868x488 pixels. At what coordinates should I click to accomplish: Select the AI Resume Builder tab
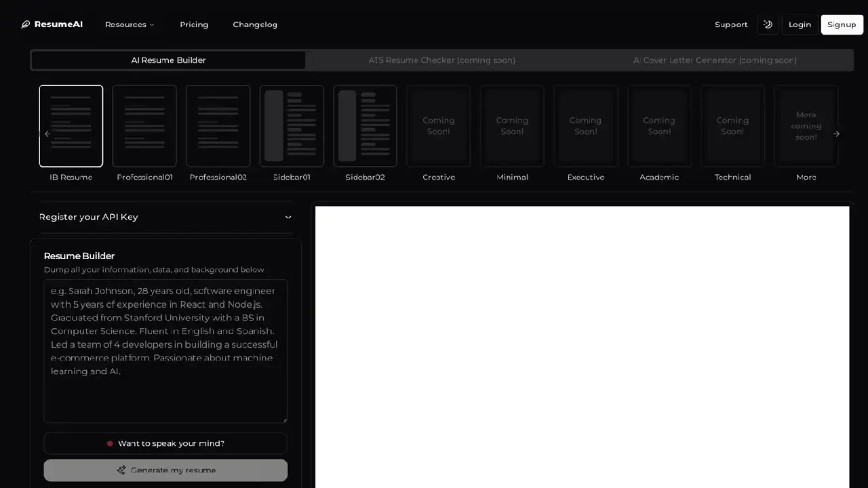pos(168,60)
